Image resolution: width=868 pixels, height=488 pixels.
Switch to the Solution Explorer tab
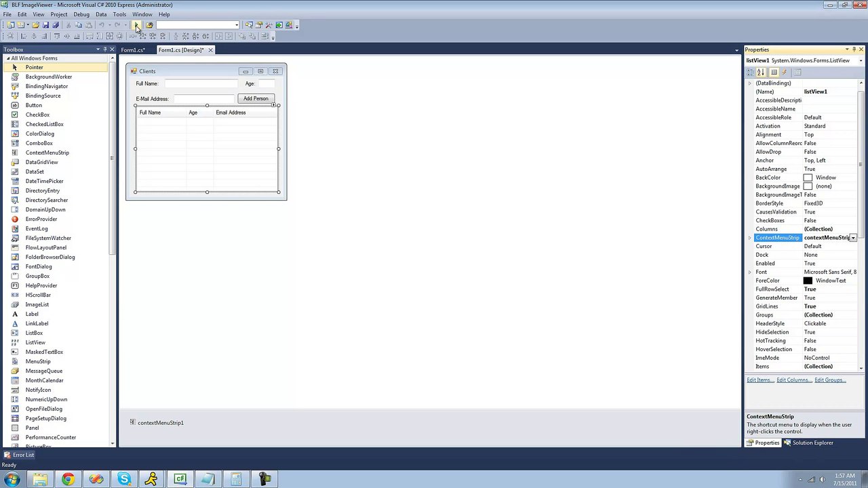click(x=808, y=443)
